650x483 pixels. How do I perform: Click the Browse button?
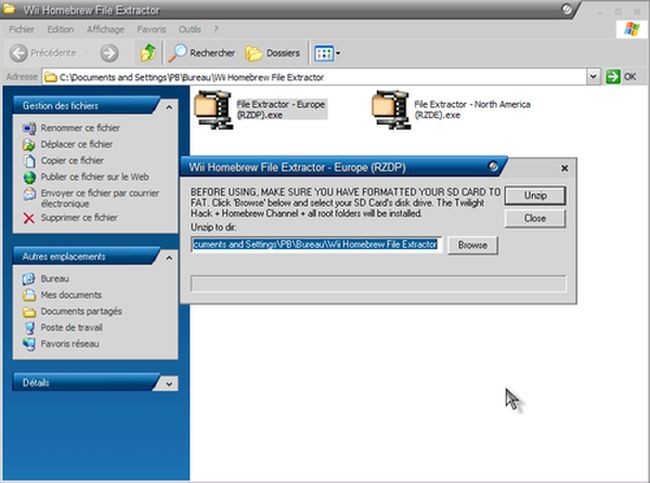pyautogui.click(x=473, y=245)
